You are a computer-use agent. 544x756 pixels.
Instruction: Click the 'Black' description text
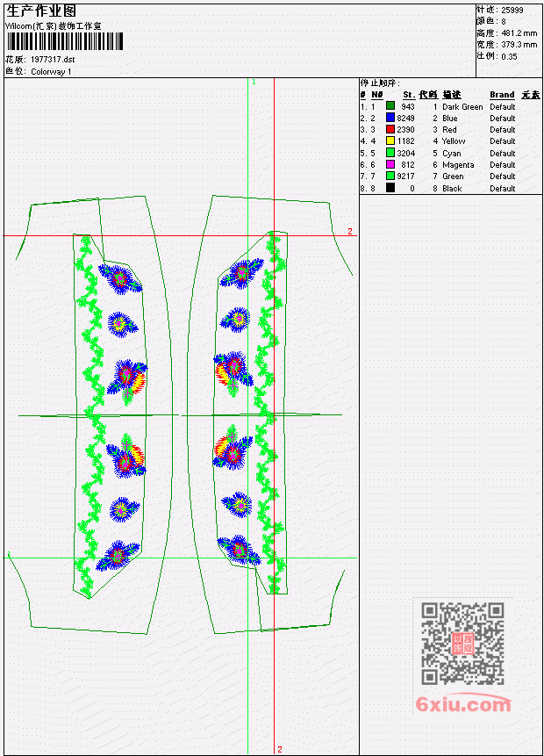tap(452, 189)
